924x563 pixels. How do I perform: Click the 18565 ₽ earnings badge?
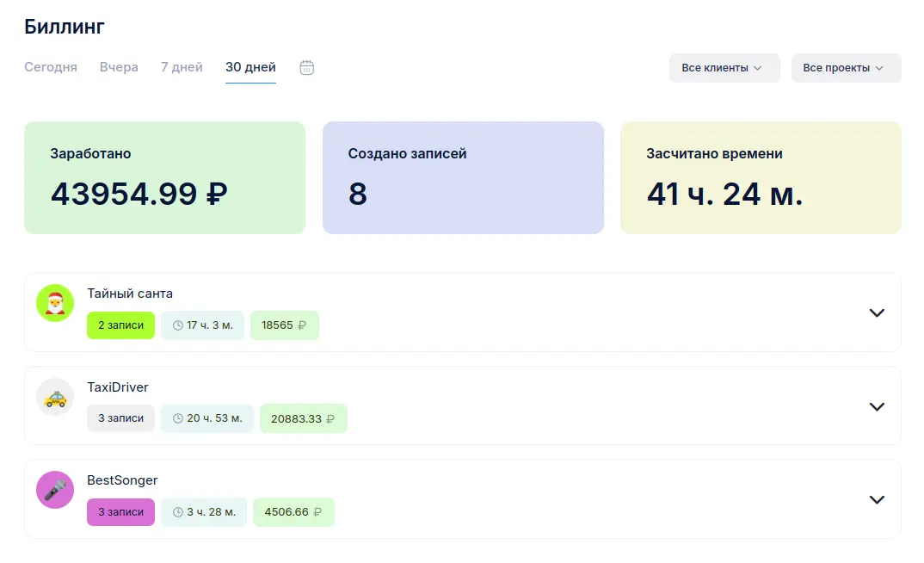[x=285, y=325]
